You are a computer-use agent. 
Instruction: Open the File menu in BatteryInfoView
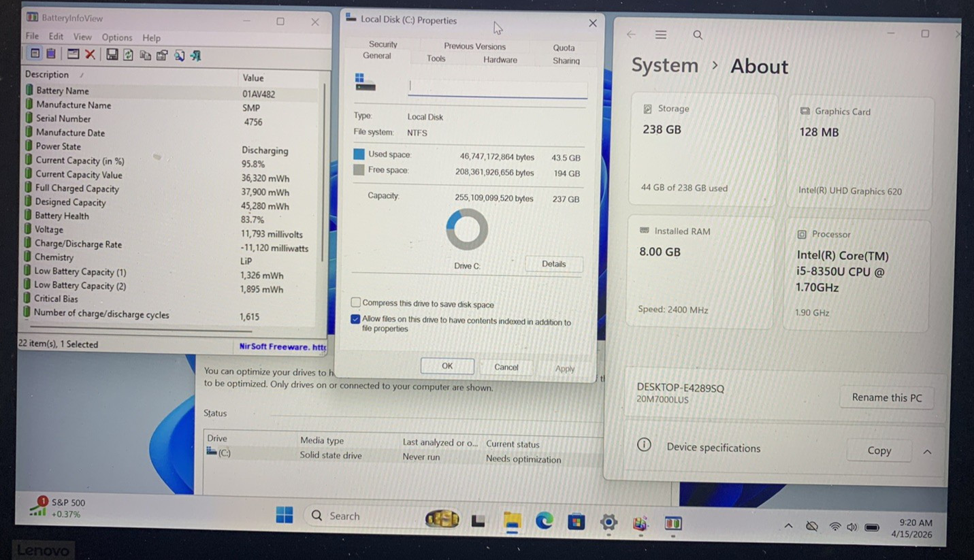pyautogui.click(x=32, y=36)
